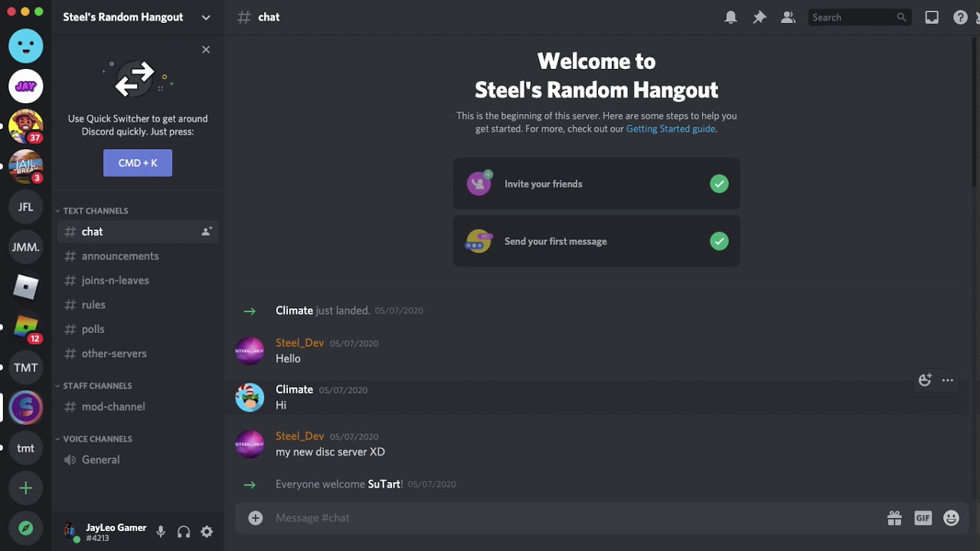Click the 'my new disc server XD' message

[330, 452]
